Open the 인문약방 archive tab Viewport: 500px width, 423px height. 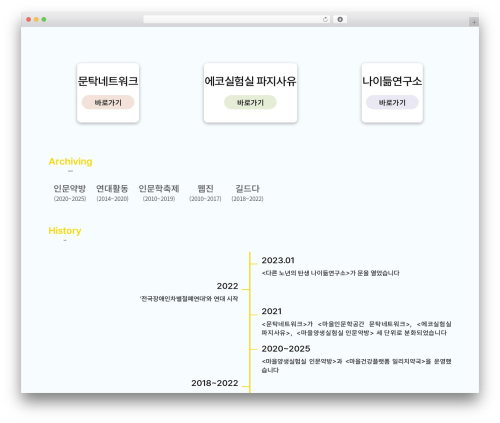point(70,193)
